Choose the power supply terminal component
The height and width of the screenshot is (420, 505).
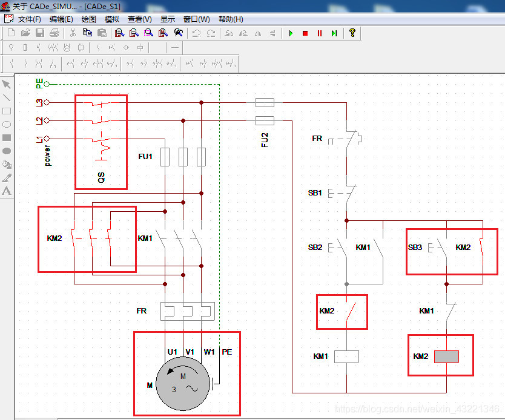(x=11, y=48)
